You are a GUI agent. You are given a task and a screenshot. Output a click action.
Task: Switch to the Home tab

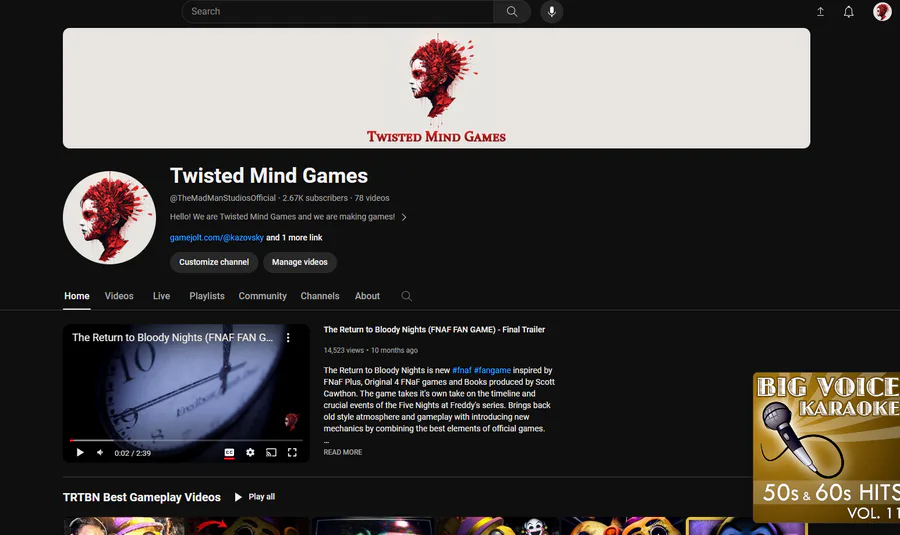tap(76, 296)
